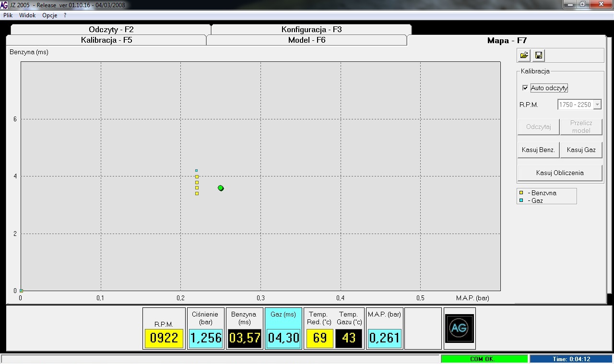Switch to the Odczyty - F2 tab
Image resolution: width=614 pixels, height=364 pixels.
point(111,30)
